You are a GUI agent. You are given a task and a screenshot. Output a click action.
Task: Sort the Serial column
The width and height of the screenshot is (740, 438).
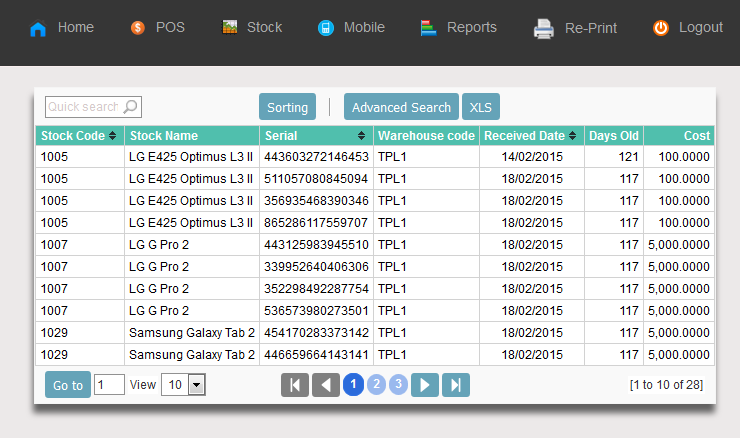coord(361,136)
